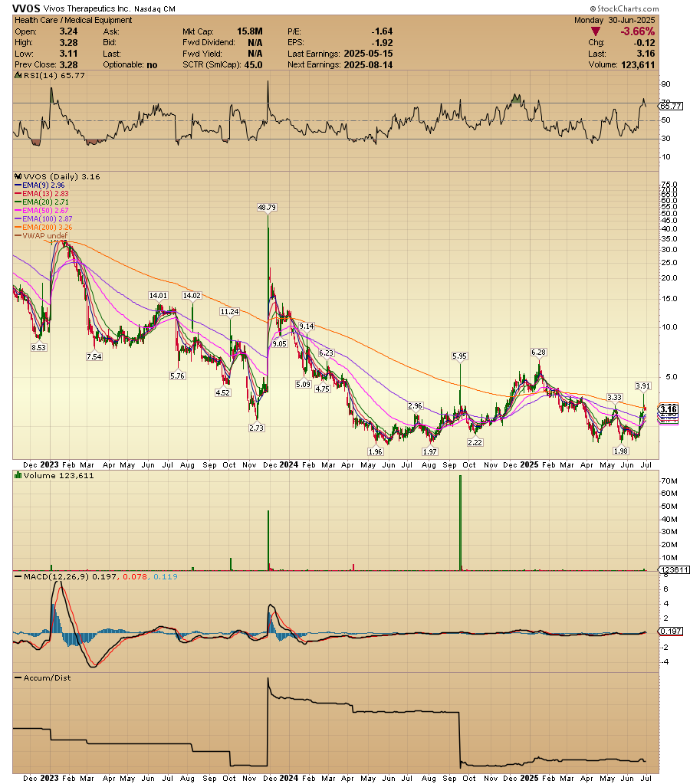
Task: Click the 65.77 RSI axis value tag
Action: click(x=671, y=106)
